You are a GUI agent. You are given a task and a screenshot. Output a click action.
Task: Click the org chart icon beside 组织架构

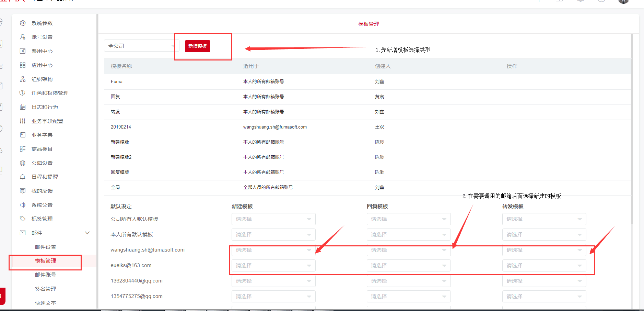(x=23, y=79)
